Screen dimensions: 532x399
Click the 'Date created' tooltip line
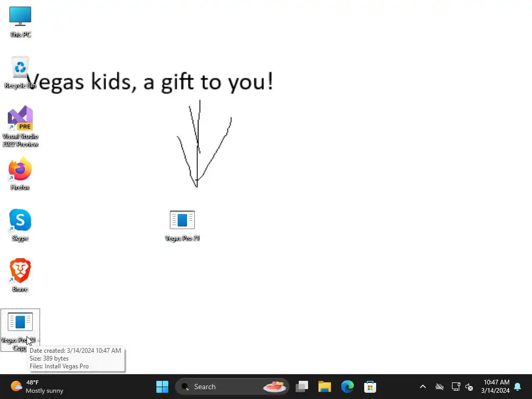tap(75, 351)
